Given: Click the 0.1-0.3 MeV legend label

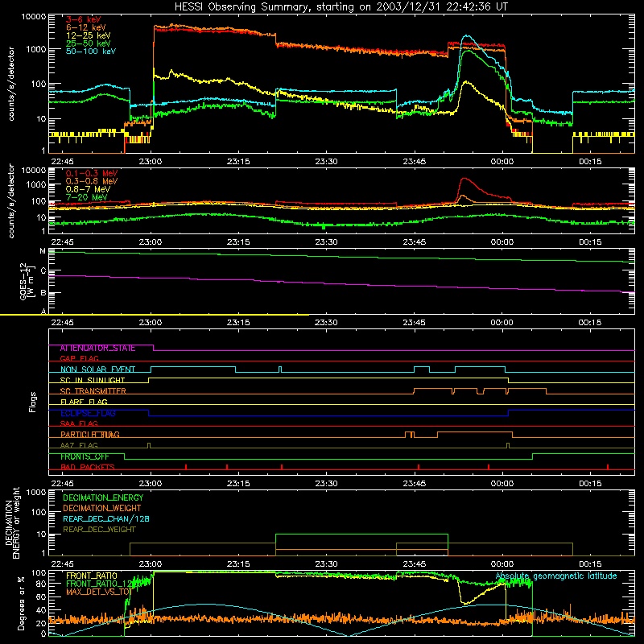Looking at the screenshot, I should (x=92, y=173).
